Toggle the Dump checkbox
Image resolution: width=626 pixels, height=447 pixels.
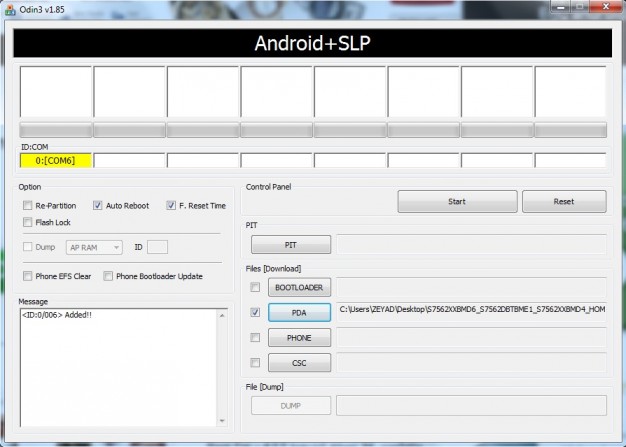[x=28, y=247]
